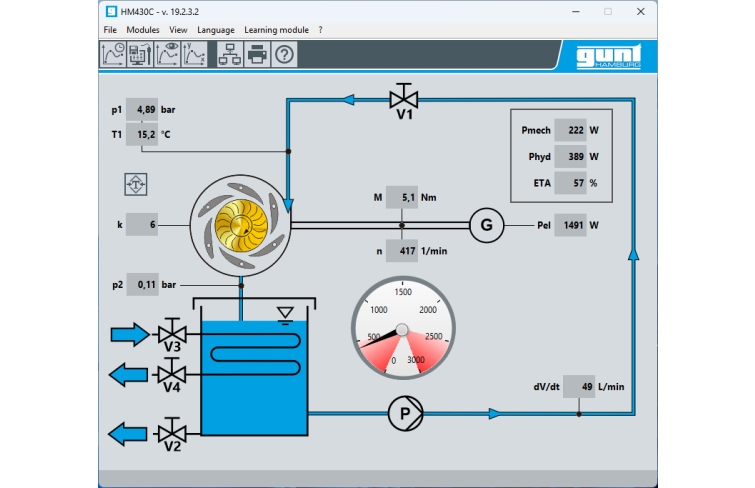Click the measurement data acquisition toolbar icon
The height and width of the screenshot is (488, 755).
(140, 54)
